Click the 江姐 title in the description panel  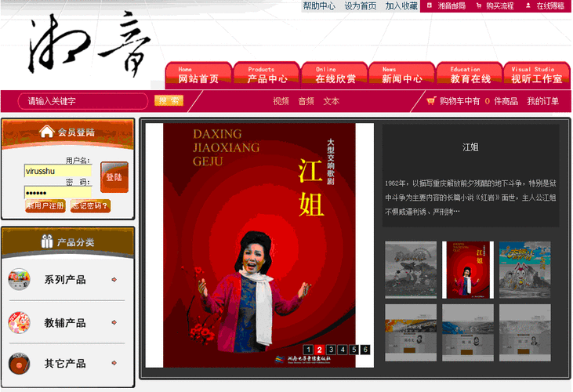[x=470, y=147]
